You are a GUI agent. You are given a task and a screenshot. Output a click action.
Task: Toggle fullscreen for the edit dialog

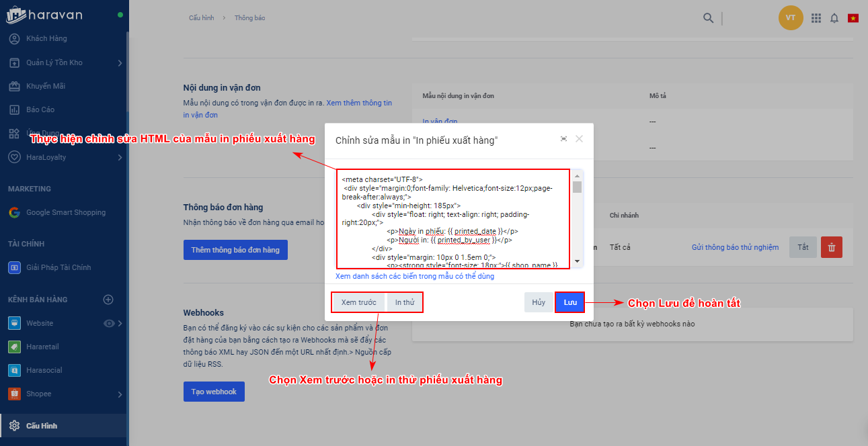point(563,139)
